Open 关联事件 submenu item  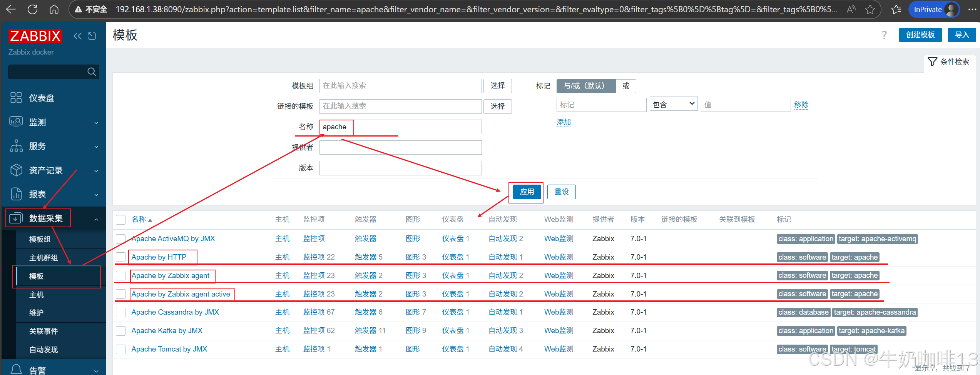pyautogui.click(x=43, y=331)
